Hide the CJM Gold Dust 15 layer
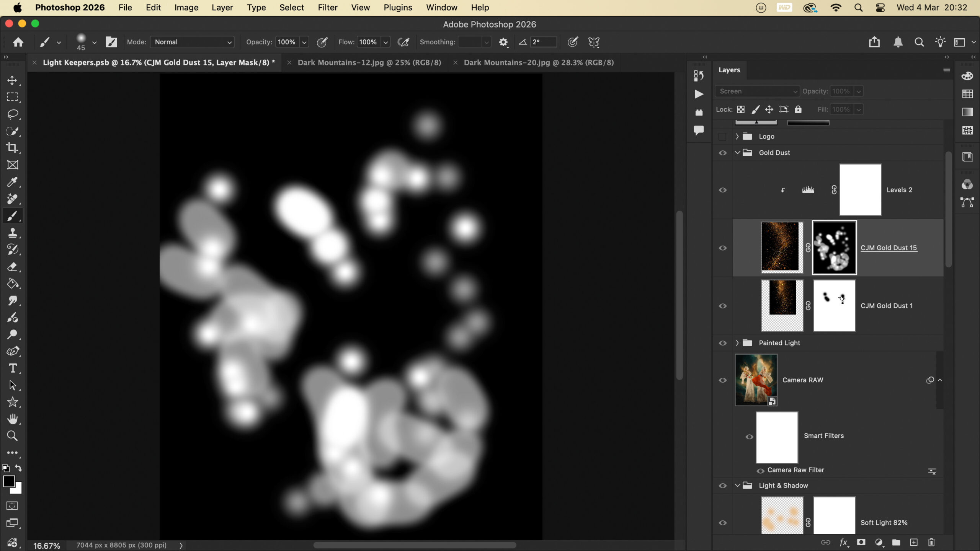Viewport: 980px width, 551px height. (722, 248)
